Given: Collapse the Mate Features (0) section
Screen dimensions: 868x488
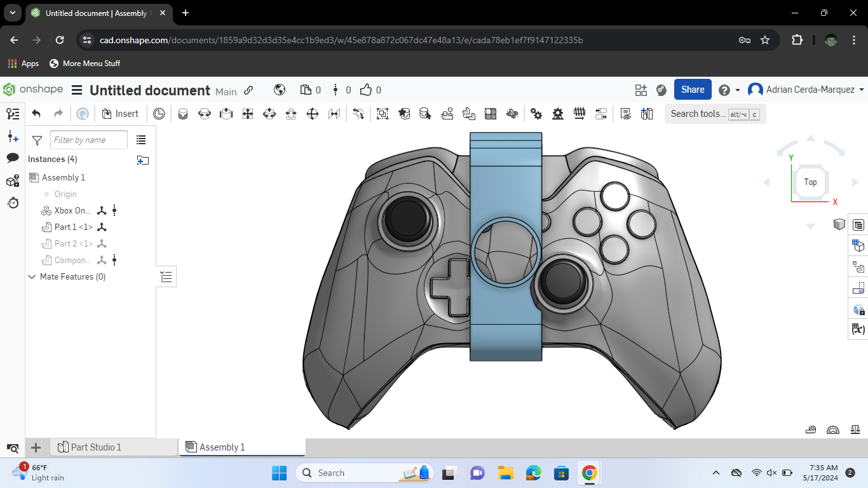Looking at the screenshot, I should click(32, 277).
